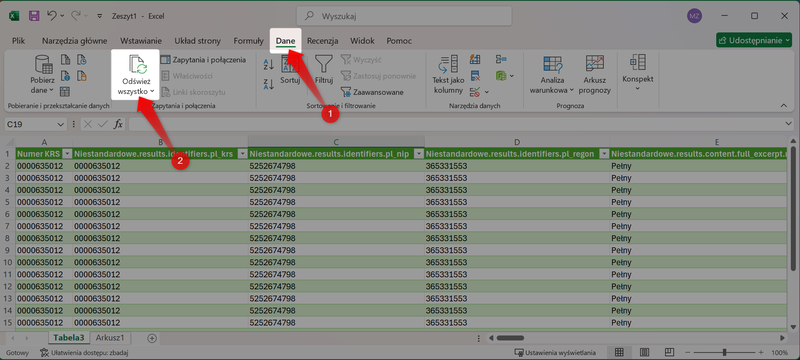Open the Widok tab
The width and height of the screenshot is (800, 360).
[x=362, y=41]
